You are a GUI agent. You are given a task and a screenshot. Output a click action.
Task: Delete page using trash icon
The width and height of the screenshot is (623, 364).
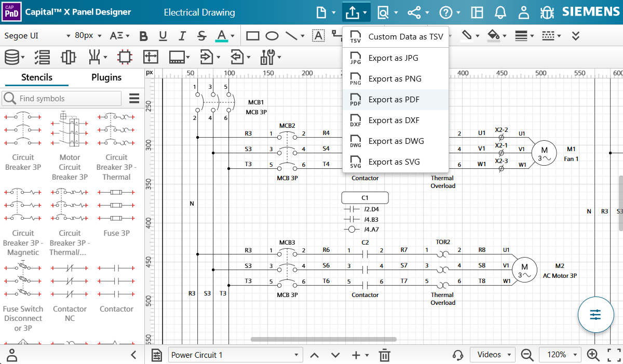click(x=384, y=355)
